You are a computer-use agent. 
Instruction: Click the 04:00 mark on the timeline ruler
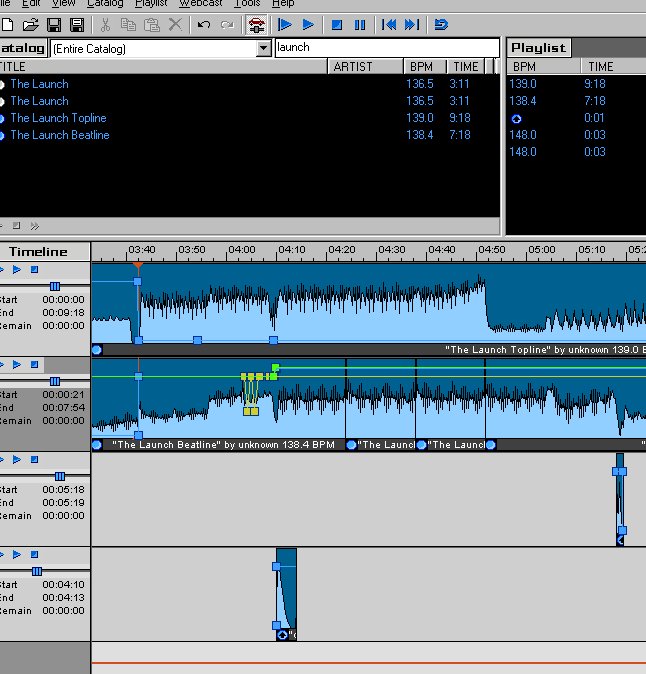coord(241,250)
